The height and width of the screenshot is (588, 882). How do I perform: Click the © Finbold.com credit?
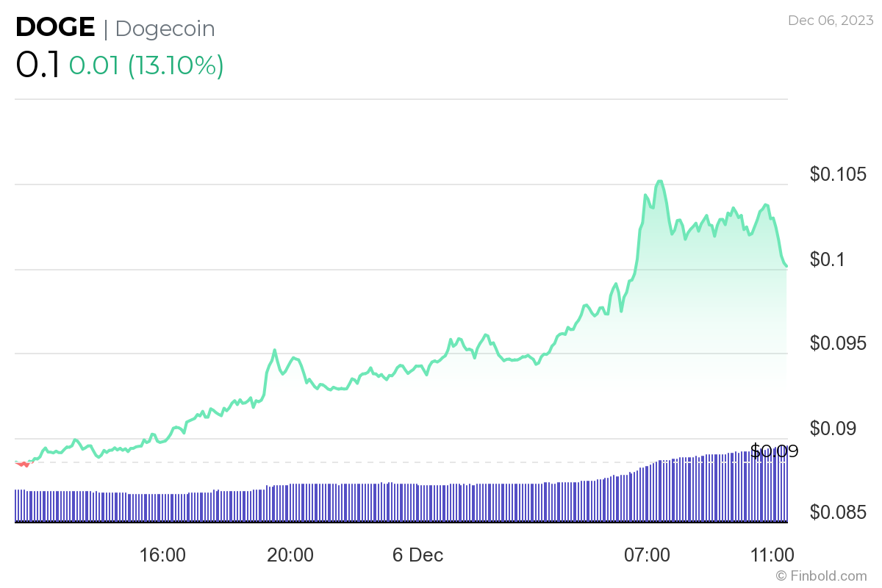(821, 576)
